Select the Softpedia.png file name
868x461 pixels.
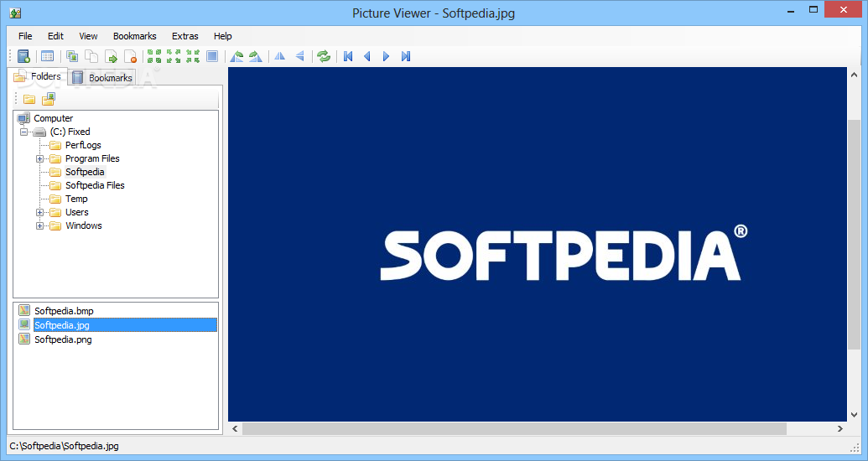pyautogui.click(x=63, y=339)
